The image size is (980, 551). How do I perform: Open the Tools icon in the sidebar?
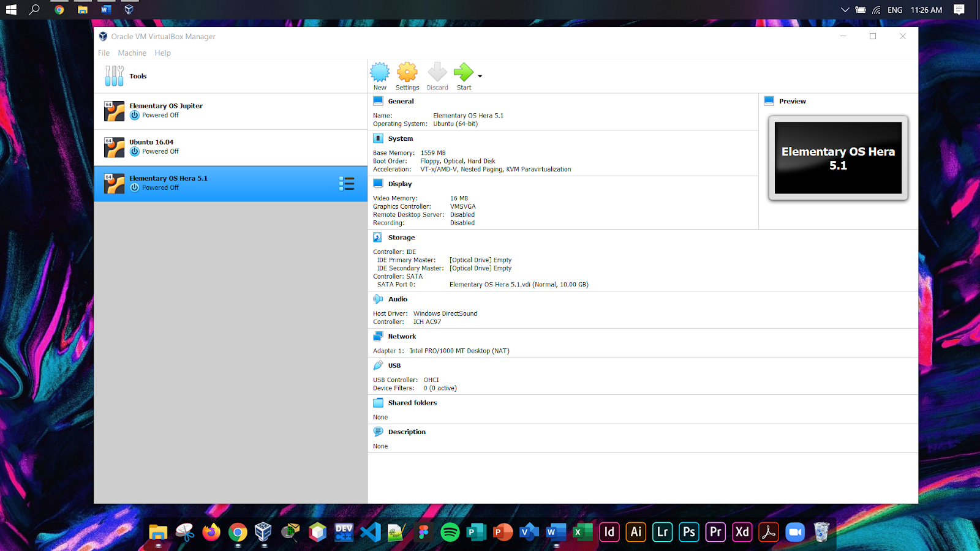[x=114, y=76]
